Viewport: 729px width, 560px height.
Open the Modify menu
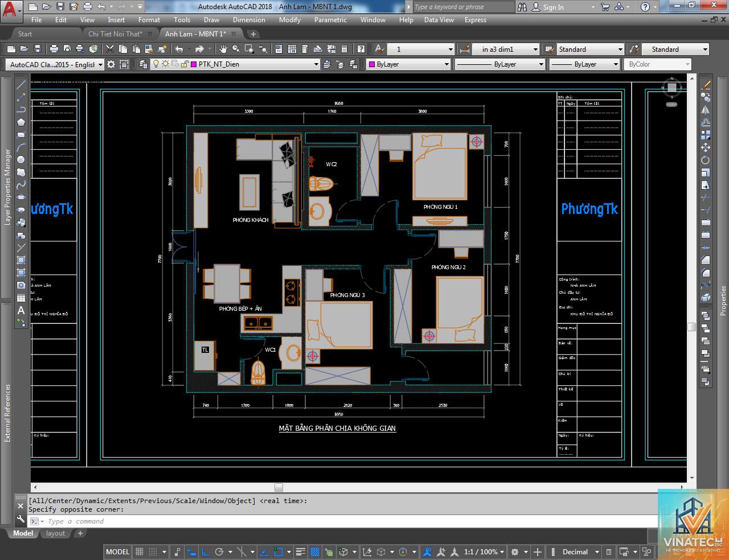(x=289, y=20)
